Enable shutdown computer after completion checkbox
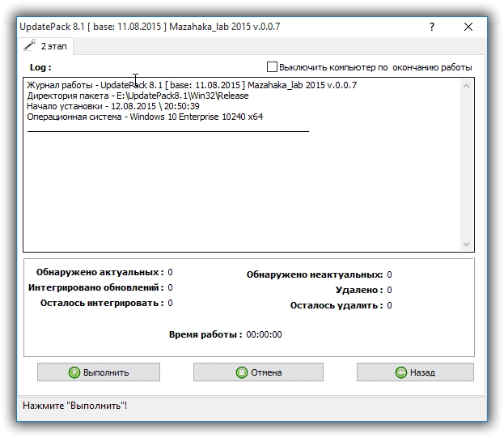This screenshot has width=504, height=438. click(272, 67)
